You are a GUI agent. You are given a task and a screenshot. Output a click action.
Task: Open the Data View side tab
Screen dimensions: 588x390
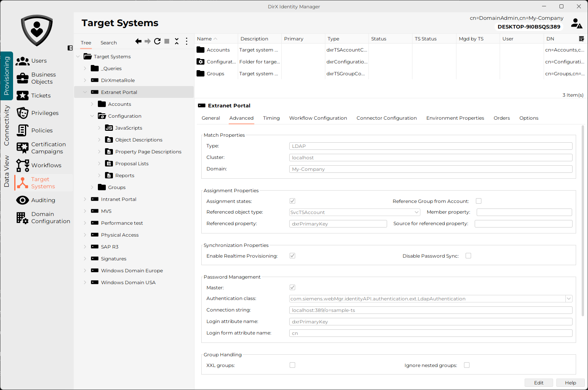point(6,171)
